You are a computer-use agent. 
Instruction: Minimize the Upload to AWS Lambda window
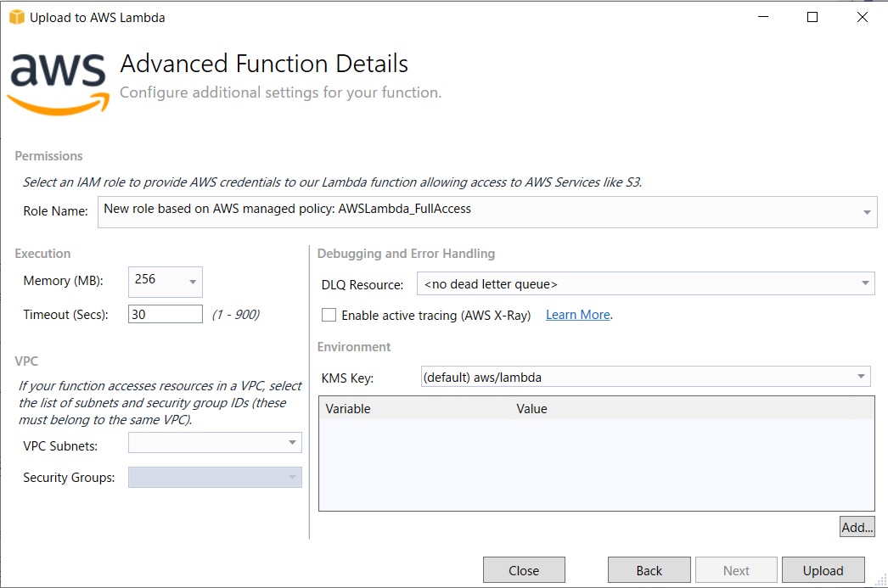click(x=763, y=18)
